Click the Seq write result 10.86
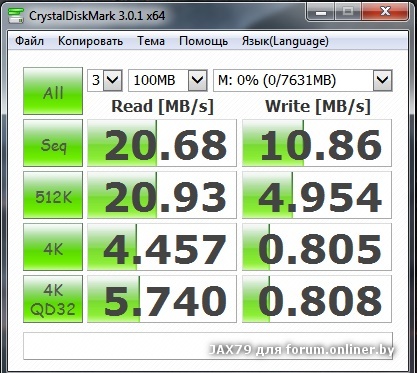Viewport: 417px width, 373px height. pos(317,143)
